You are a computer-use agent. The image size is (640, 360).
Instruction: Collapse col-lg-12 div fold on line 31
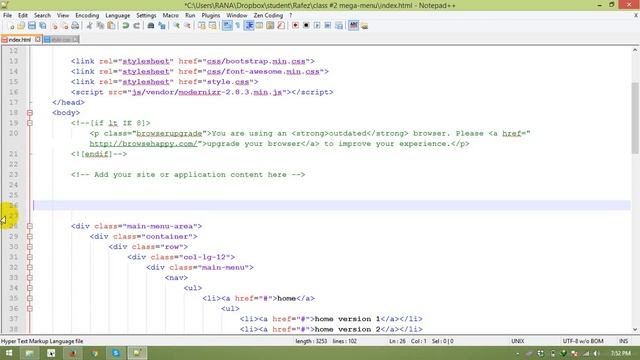pyautogui.click(x=30, y=257)
